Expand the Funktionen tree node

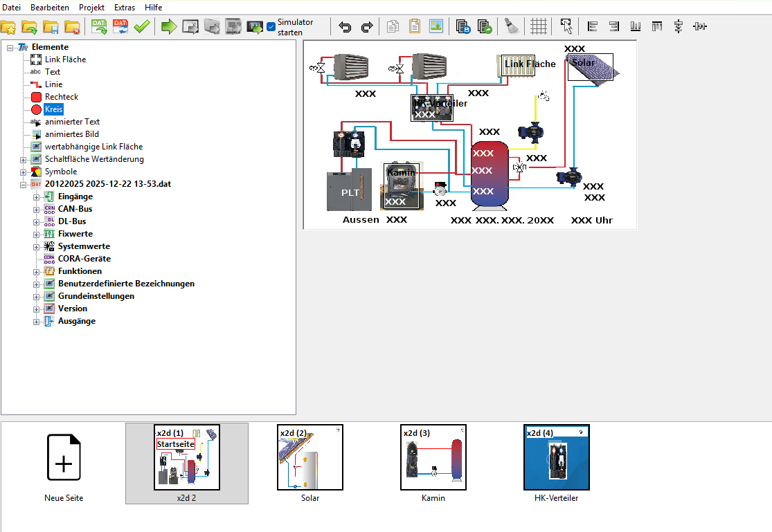point(37,271)
